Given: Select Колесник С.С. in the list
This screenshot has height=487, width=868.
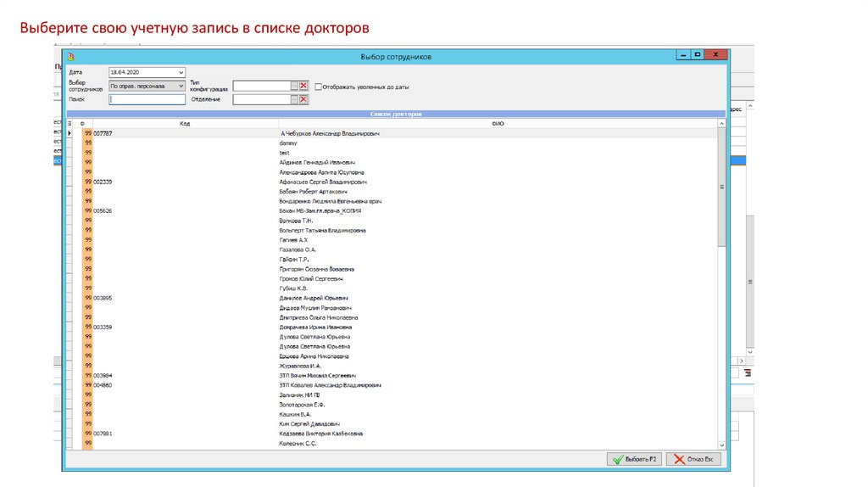Looking at the screenshot, I should (298, 443).
